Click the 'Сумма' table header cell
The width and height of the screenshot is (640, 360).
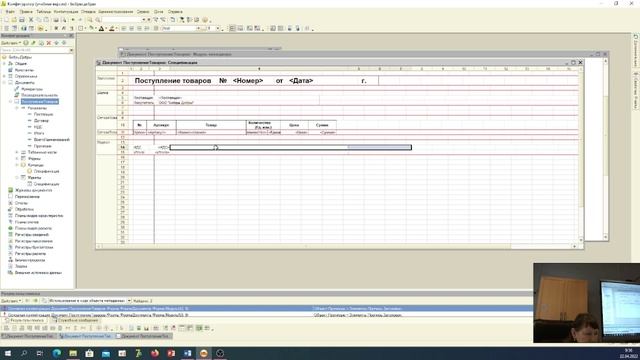click(322, 125)
